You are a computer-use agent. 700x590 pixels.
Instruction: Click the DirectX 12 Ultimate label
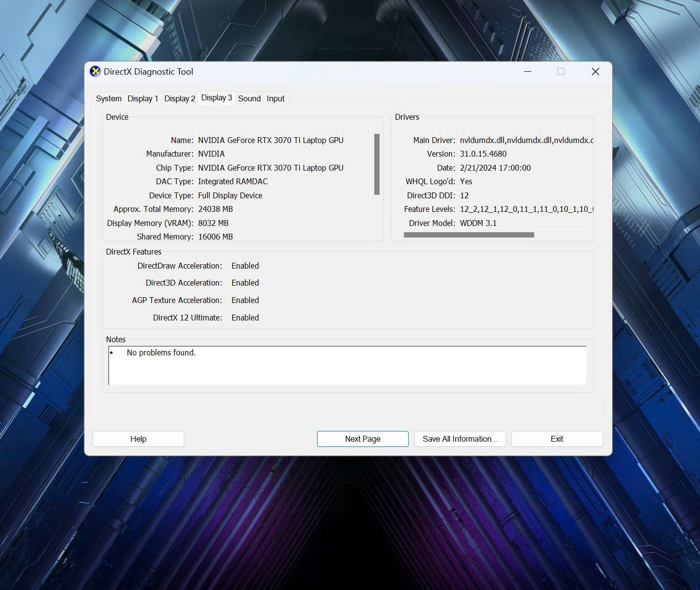tap(188, 318)
